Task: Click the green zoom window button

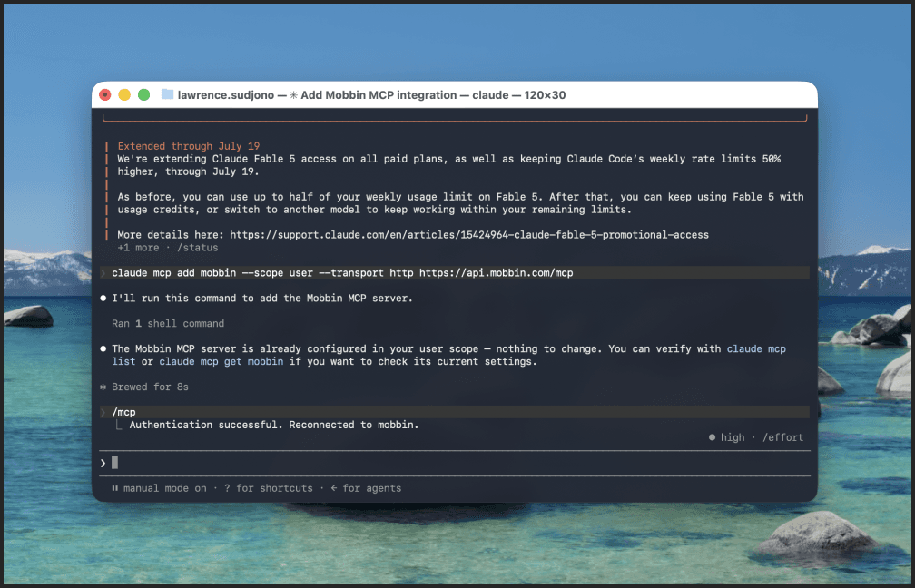Action: click(x=143, y=94)
